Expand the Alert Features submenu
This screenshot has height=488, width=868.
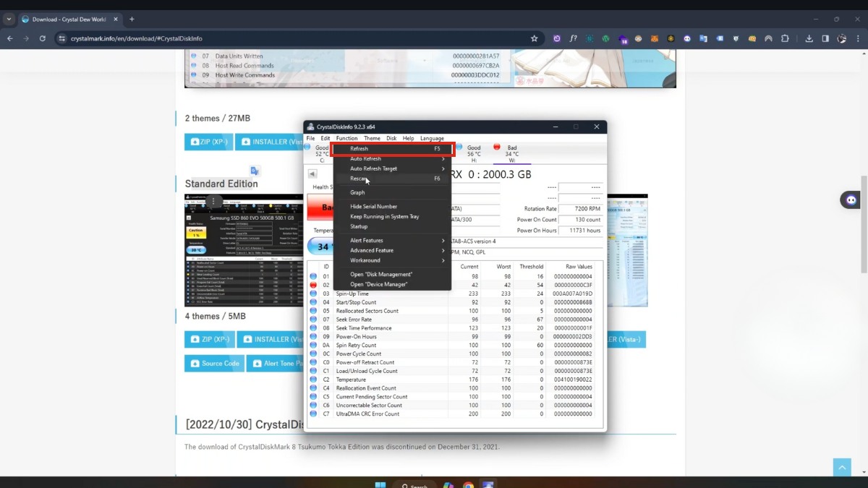click(x=392, y=240)
